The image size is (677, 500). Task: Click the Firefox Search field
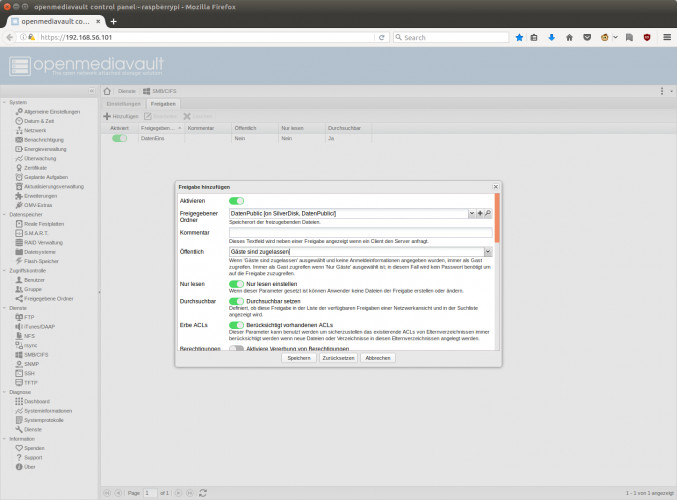[x=451, y=38]
